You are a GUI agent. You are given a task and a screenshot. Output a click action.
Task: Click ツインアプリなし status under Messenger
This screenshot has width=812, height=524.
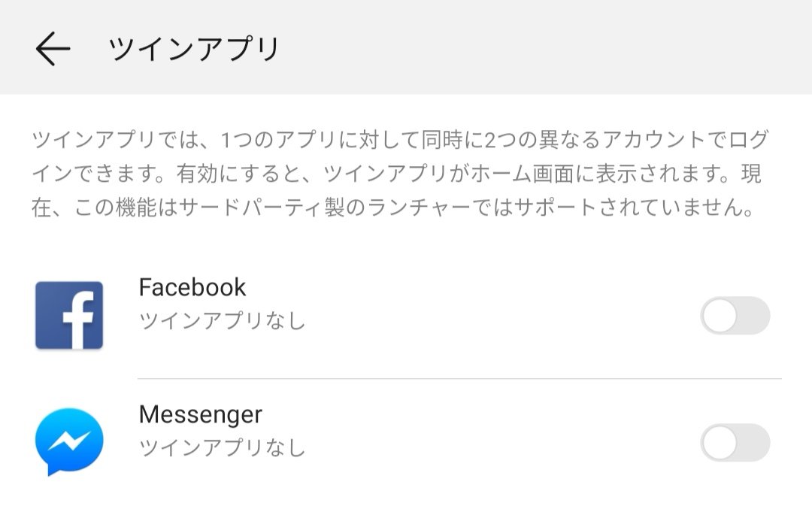[222, 447]
